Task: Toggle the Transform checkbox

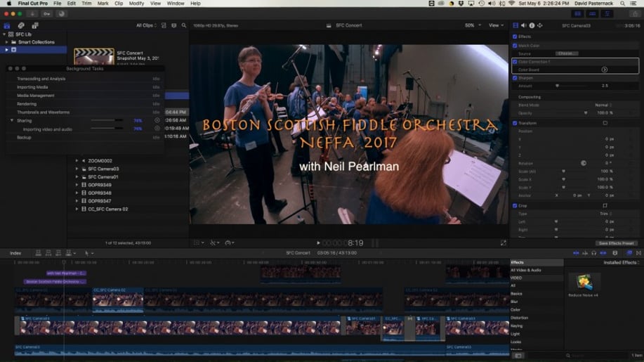Action: (x=515, y=123)
